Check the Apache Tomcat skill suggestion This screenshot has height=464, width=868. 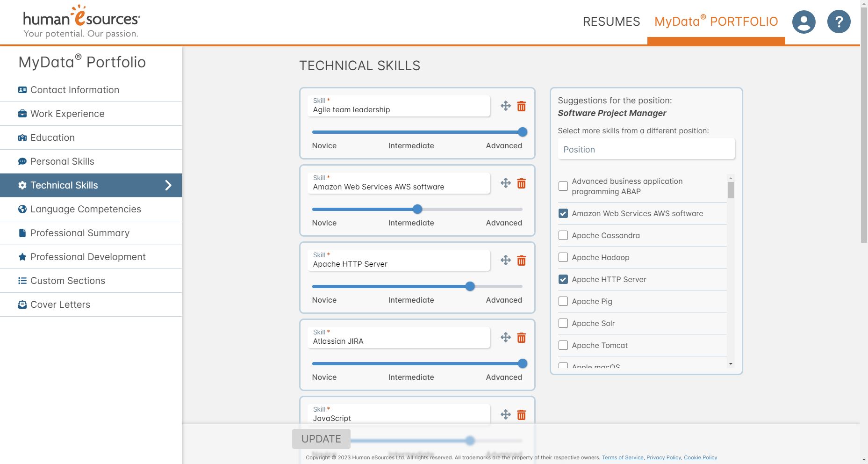click(x=563, y=345)
